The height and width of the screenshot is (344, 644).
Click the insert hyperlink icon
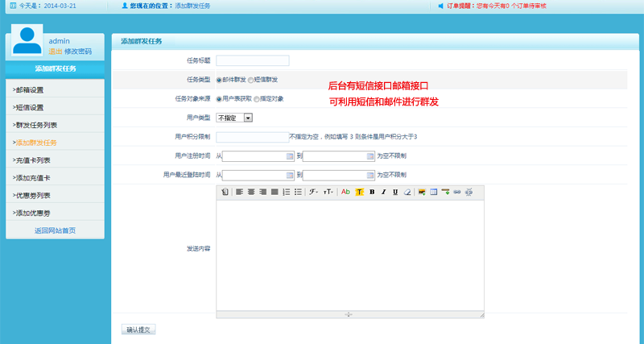[x=457, y=192]
